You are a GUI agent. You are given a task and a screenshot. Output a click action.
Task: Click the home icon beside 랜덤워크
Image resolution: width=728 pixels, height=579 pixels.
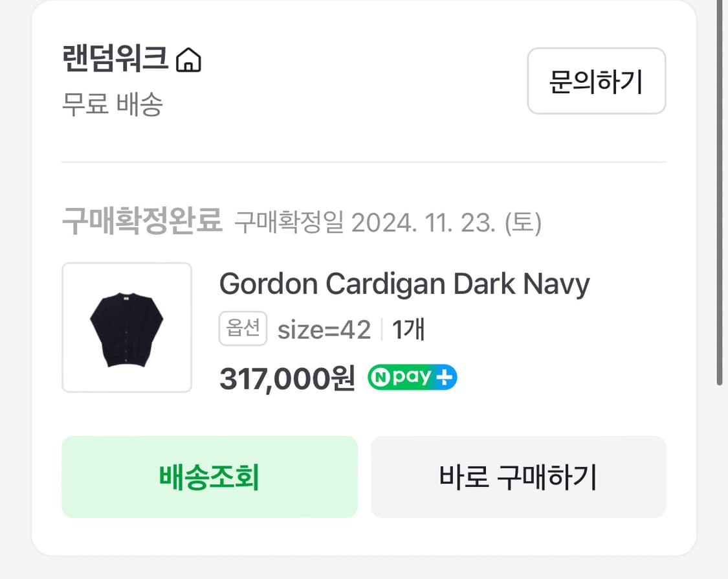(x=188, y=61)
